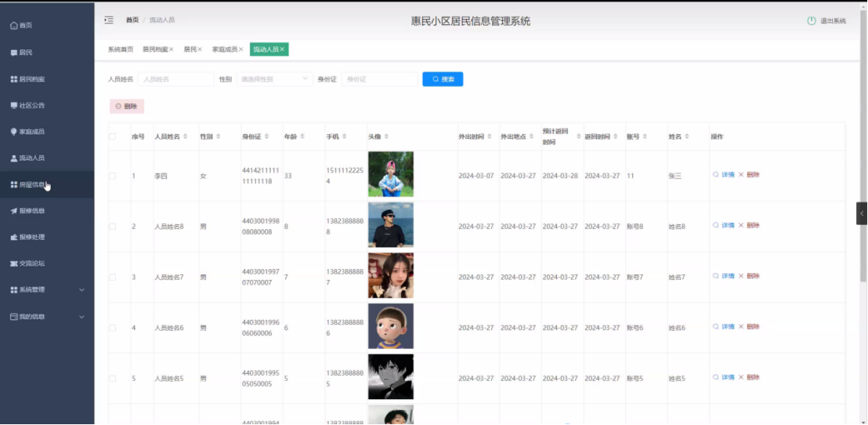Click the 退出系统 power icon

point(812,21)
